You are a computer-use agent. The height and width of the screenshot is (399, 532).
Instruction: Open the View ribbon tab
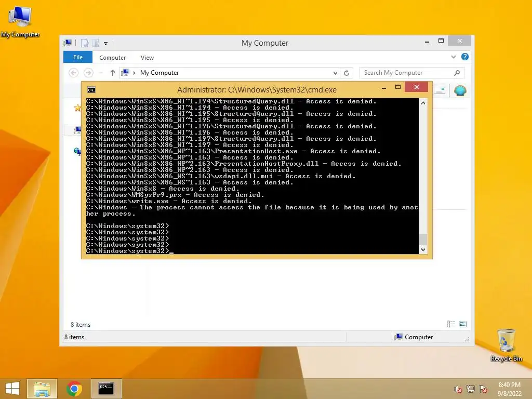147,58
